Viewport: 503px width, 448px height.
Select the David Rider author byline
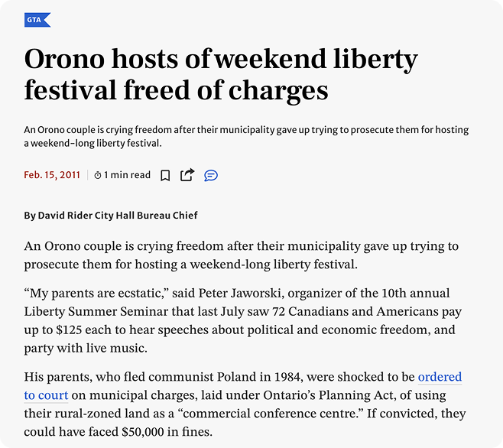point(111,215)
